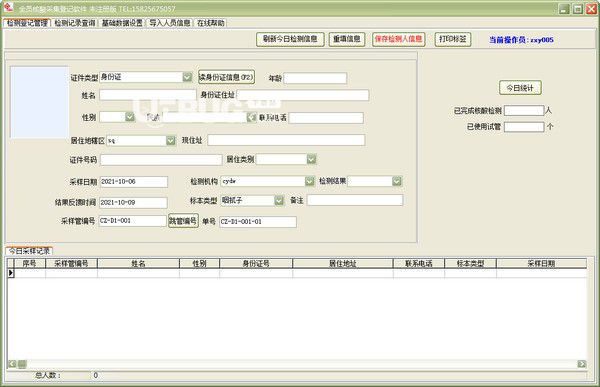Image resolution: width=600 pixels, height=387 pixels.
Task: Switch to the 检测登记管理 tab
Action: click(x=27, y=23)
